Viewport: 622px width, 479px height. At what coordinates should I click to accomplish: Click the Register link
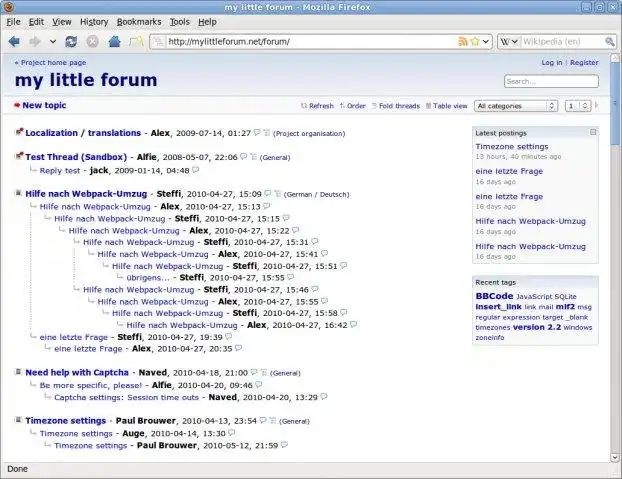[x=584, y=63]
